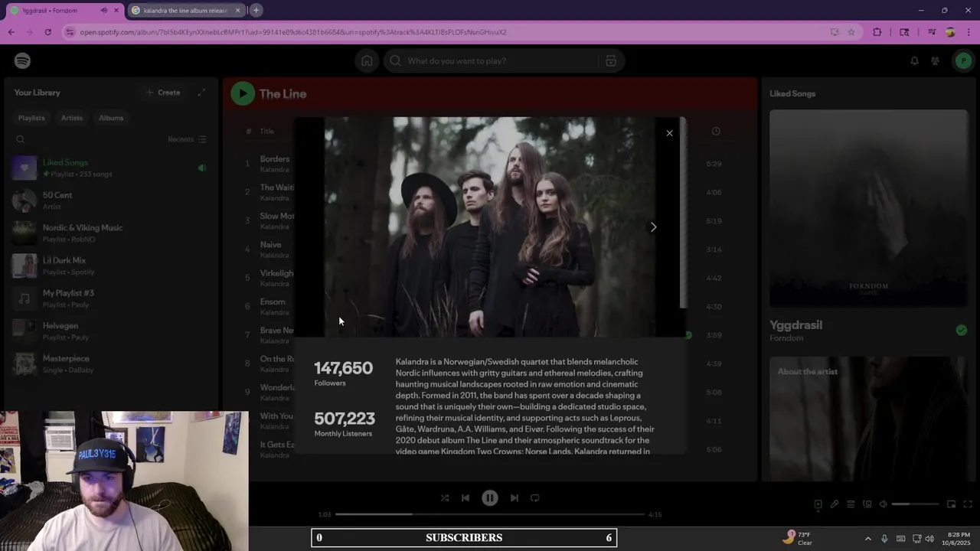Go back in the browser
This screenshot has height=551, width=980.
pos(11,32)
